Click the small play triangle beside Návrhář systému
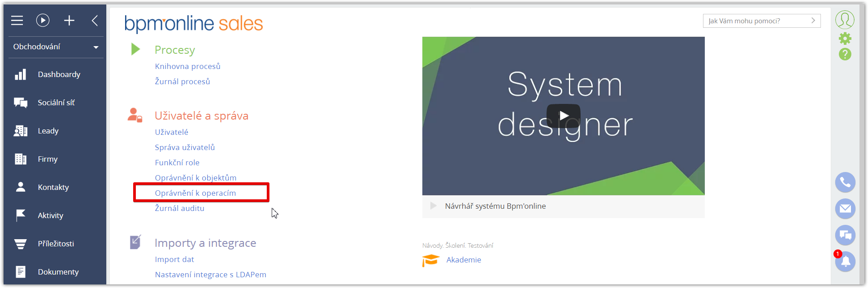Screen dimensions: 868x288 pos(433,206)
